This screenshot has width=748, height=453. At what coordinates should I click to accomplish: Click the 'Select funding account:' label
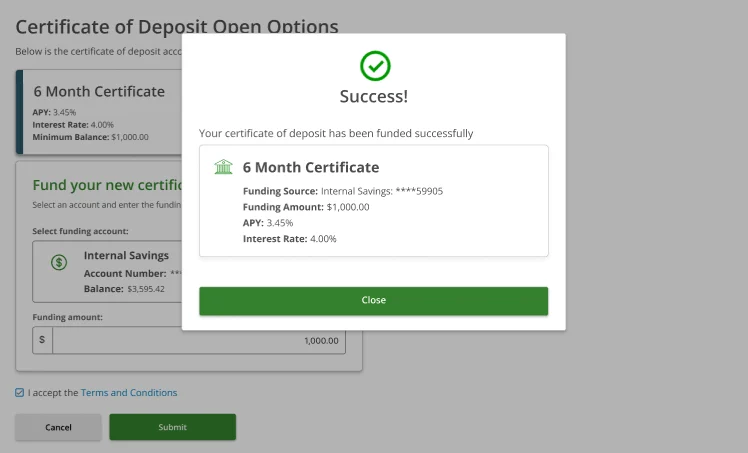[x=81, y=231]
